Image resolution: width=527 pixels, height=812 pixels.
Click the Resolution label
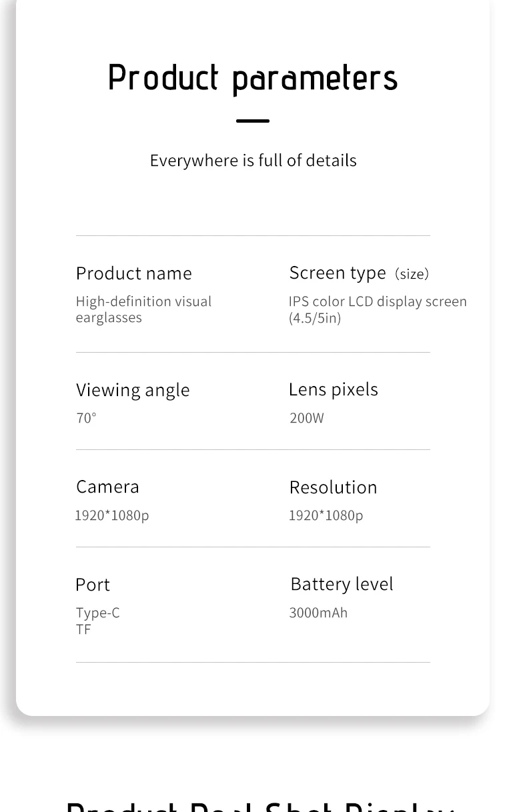click(333, 487)
